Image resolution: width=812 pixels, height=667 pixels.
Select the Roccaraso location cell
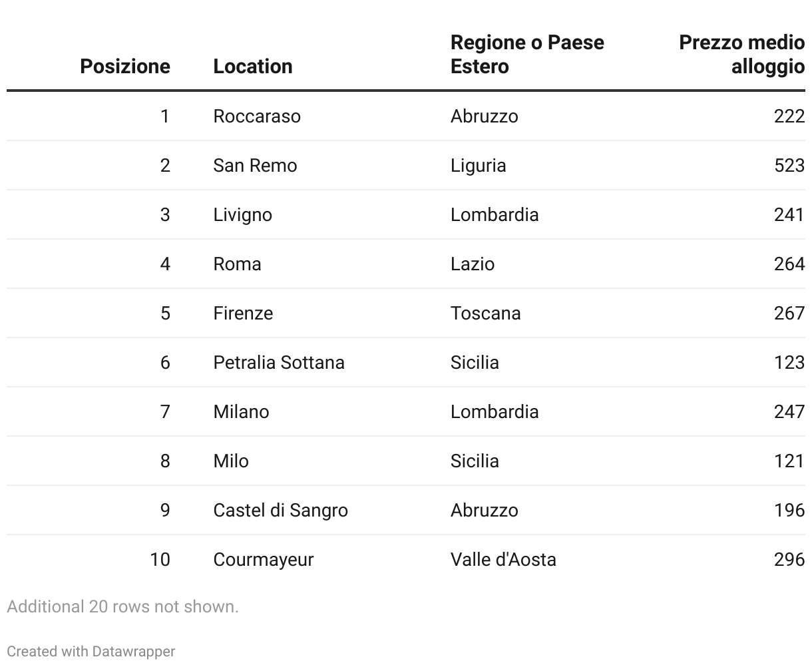pyautogui.click(x=257, y=116)
